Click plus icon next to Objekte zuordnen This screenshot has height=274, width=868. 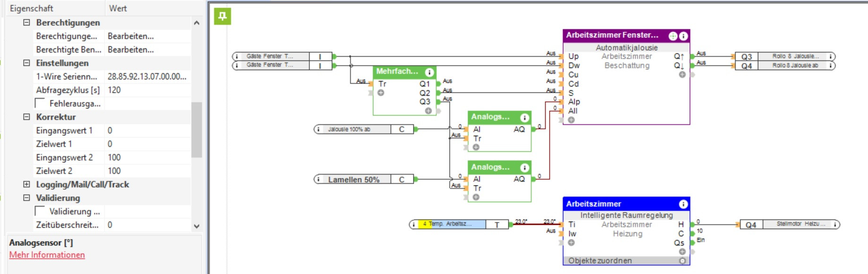[682, 261]
